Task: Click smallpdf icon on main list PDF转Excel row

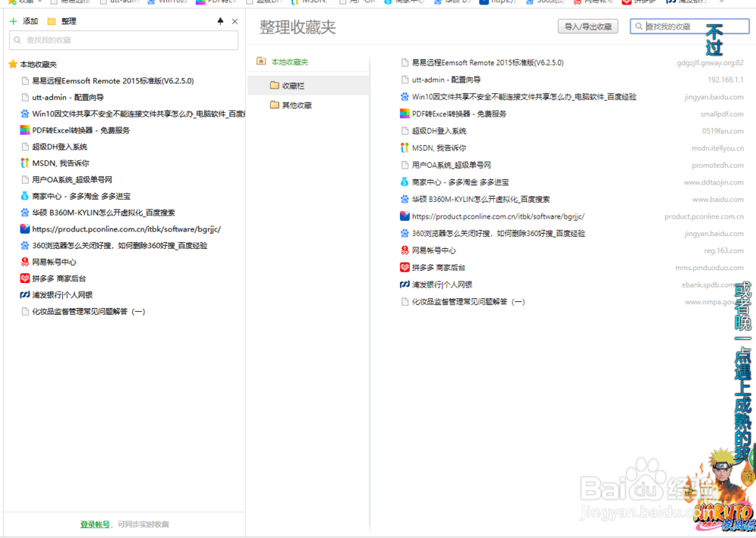Action: pyautogui.click(x=404, y=114)
